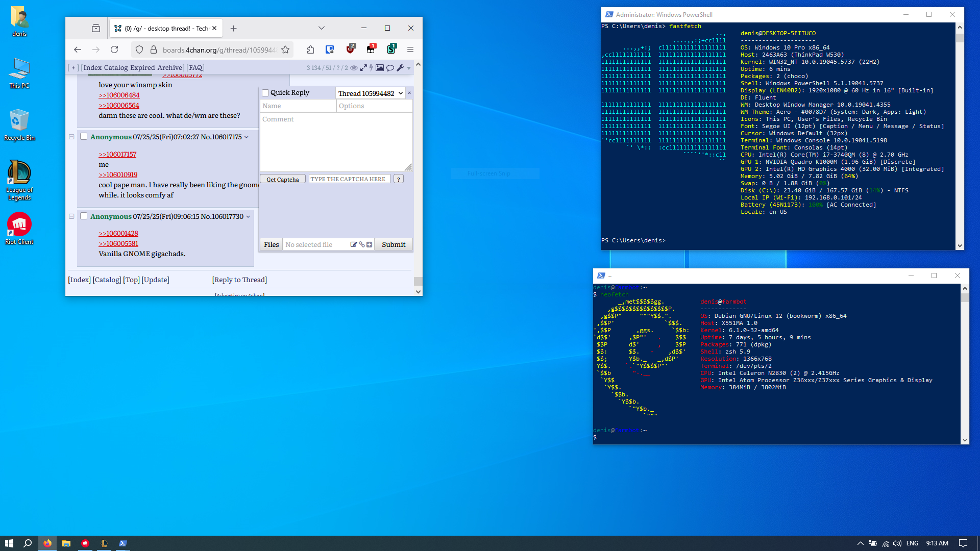Click browser page vertical scrollbar thumb

tap(418, 281)
